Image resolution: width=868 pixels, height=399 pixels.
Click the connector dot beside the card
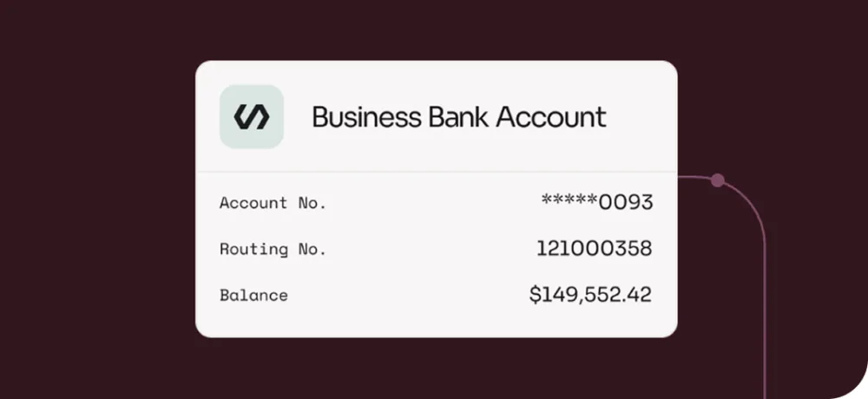(x=717, y=180)
